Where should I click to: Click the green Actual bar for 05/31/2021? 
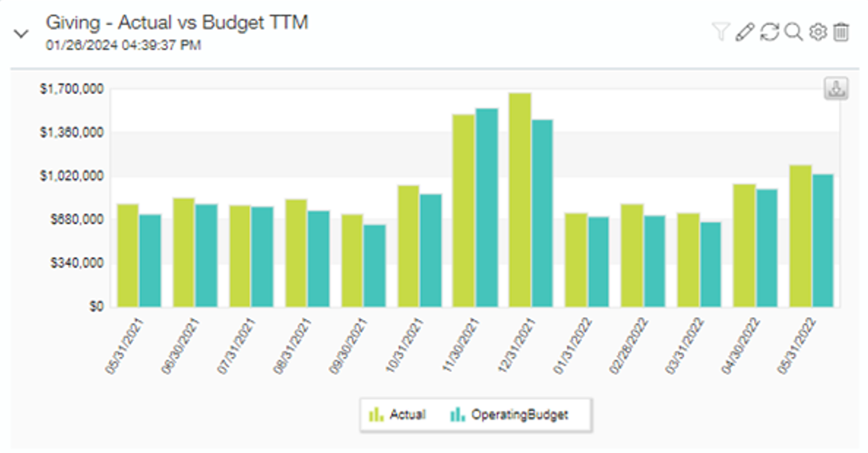click(x=128, y=255)
